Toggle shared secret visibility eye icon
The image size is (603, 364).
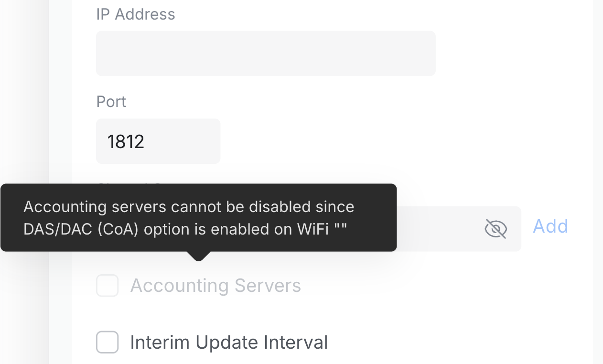click(x=495, y=229)
